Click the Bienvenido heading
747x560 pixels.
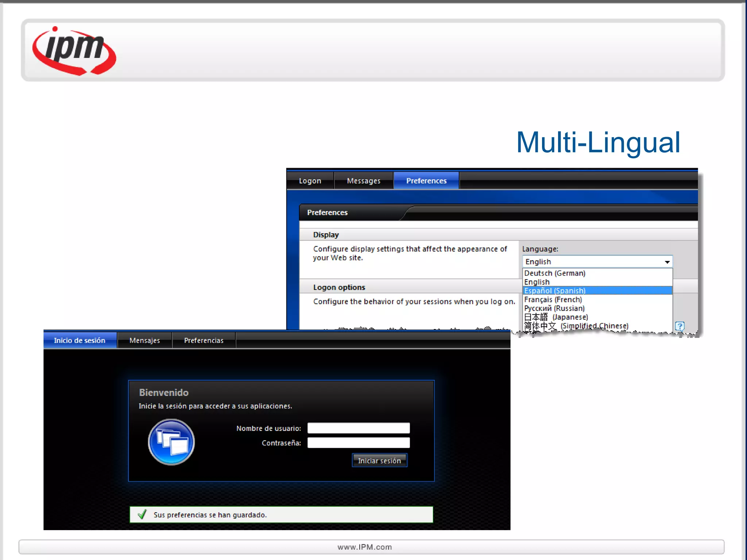(x=164, y=393)
